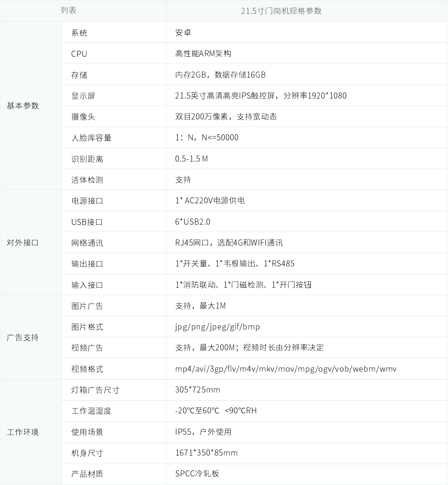
Task: Click 内存2GB，数据存储16GB value
Action: tap(220, 75)
